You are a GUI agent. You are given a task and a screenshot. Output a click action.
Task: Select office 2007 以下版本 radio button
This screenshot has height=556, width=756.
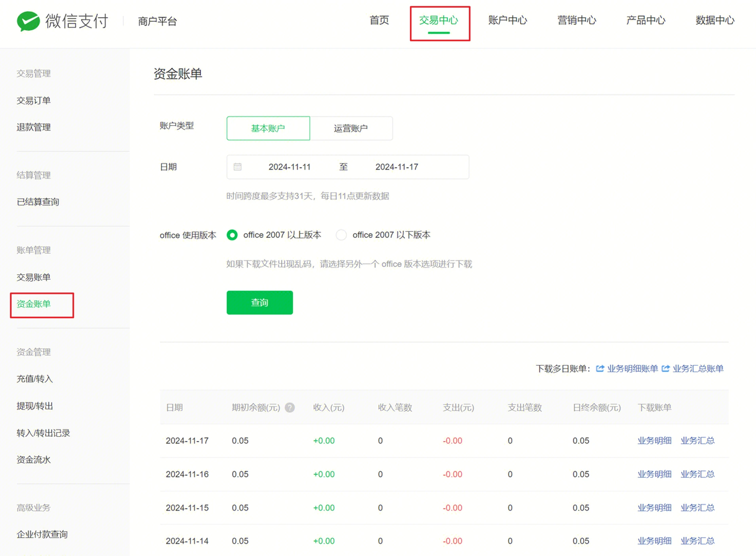(341, 235)
